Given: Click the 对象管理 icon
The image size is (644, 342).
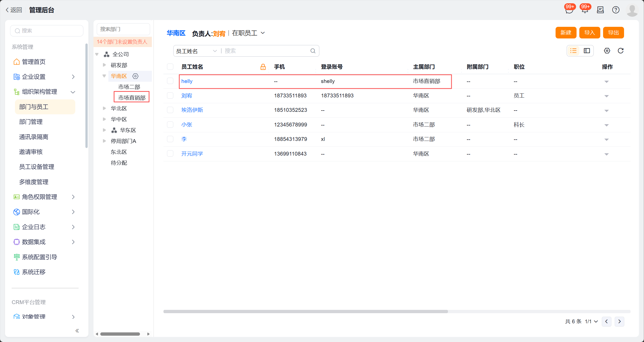Looking at the screenshot, I should click(16, 316).
